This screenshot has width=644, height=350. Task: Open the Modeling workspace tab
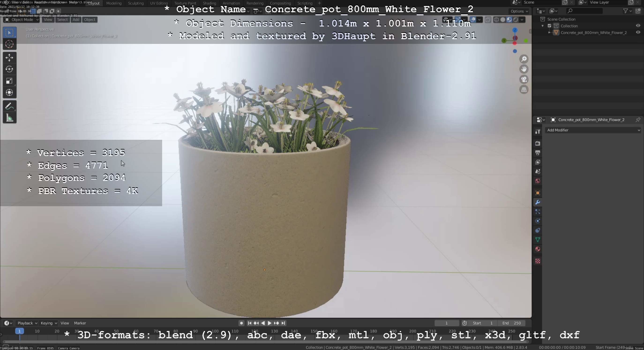(x=114, y=3)
